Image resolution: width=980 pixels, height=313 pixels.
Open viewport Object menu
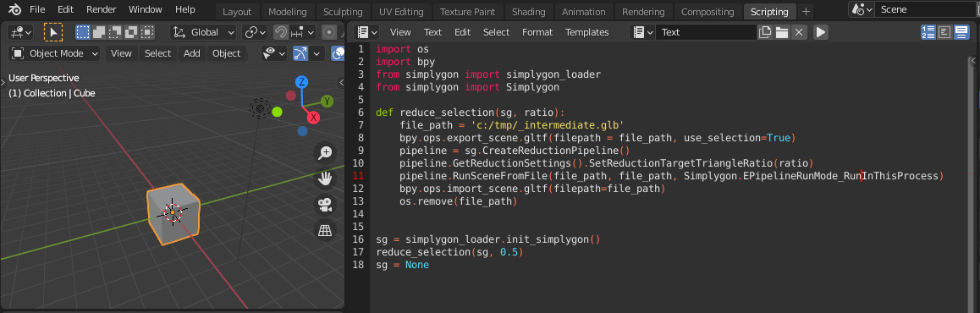pos(226,54)
